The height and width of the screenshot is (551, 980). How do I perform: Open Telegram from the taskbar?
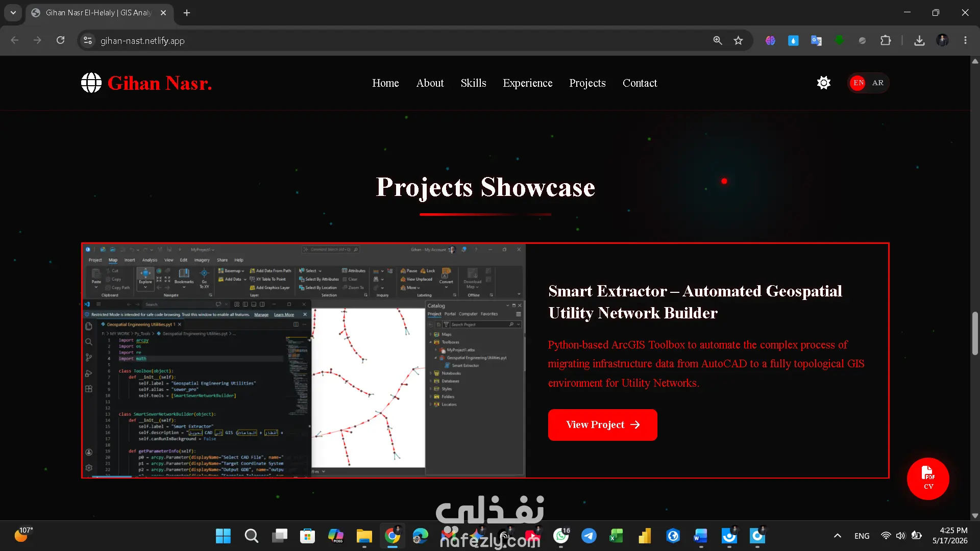point(589,536)
